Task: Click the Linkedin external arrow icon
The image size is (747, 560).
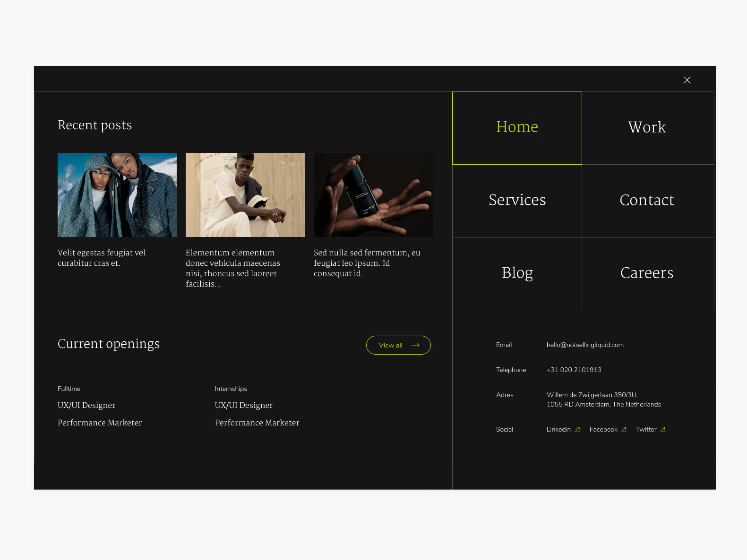Action: click(x=577, y=429)
